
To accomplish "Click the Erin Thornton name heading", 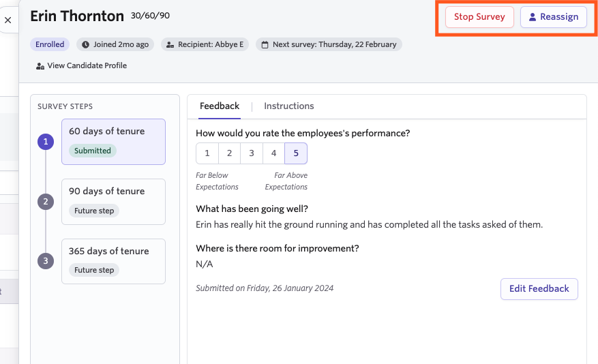I will click(77, 16).
